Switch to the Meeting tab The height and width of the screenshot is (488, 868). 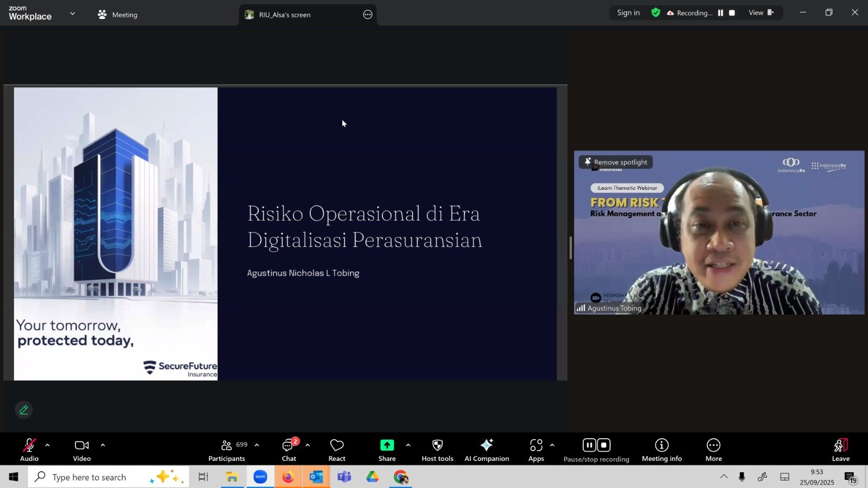(118, 15)
